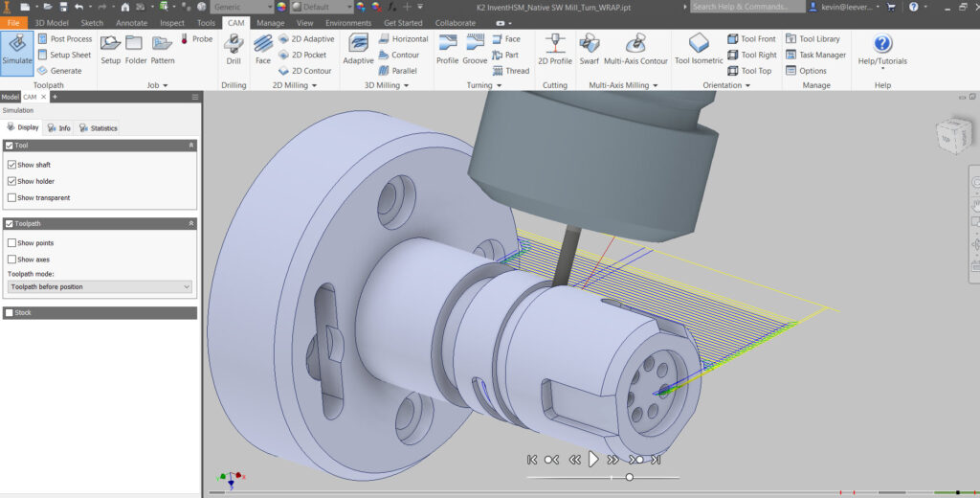Viewport: 980px width, 498px height.
Task: Click the Simulate toolpath icon
Action: click(x=17, y=52)
